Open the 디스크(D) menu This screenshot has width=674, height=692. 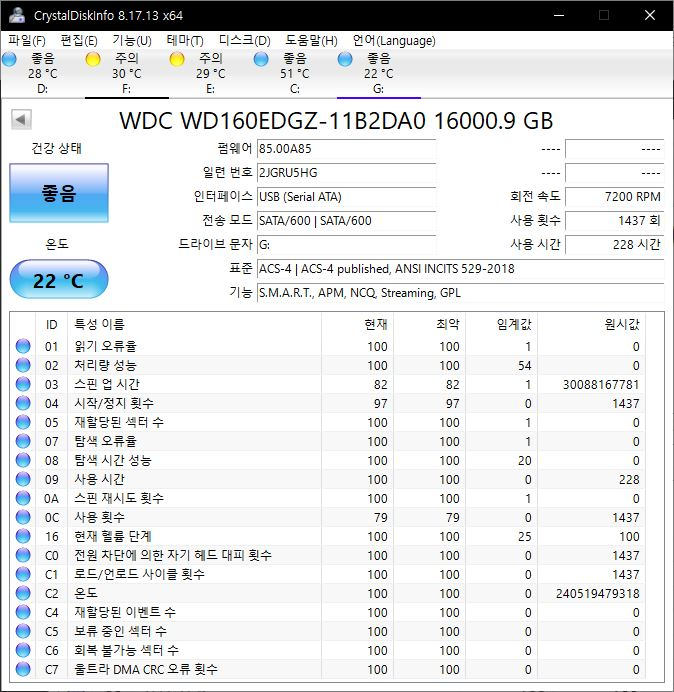(244, 41)
